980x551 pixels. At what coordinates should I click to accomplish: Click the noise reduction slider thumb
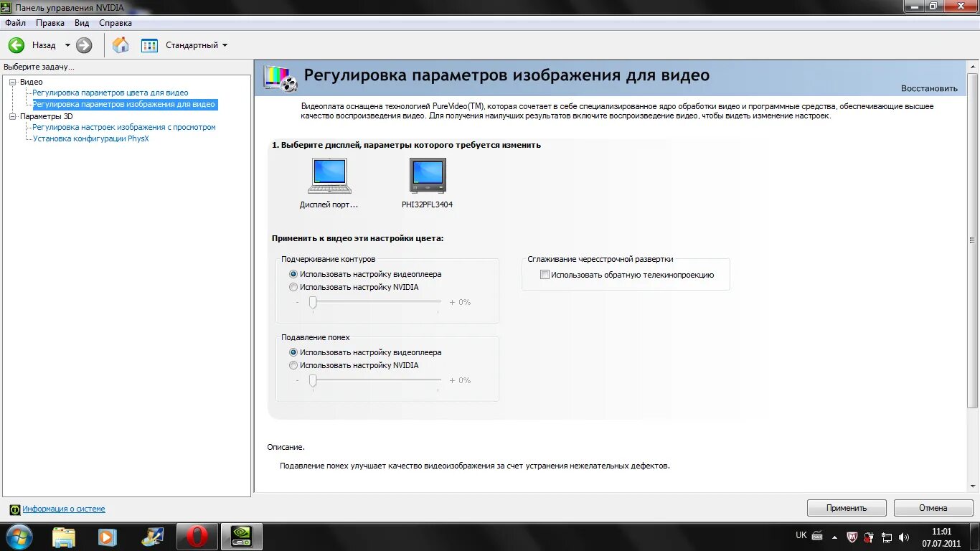313,381
